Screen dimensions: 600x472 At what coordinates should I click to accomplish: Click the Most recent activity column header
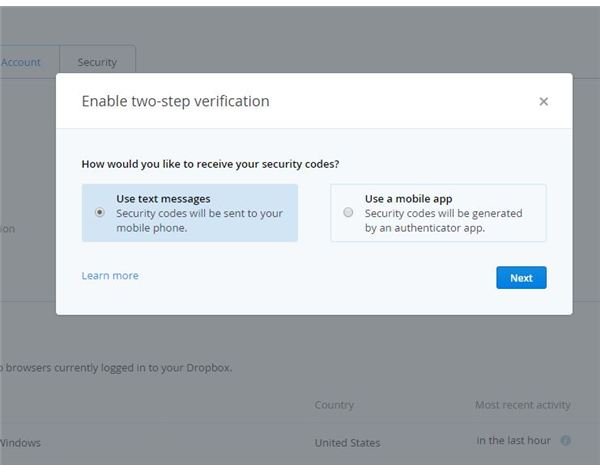point(523,405)
